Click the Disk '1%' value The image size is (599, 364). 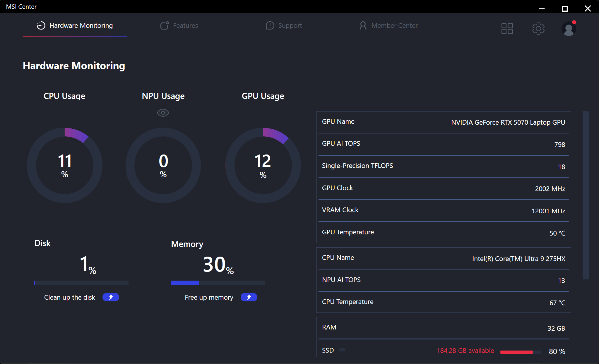(88, 265)
